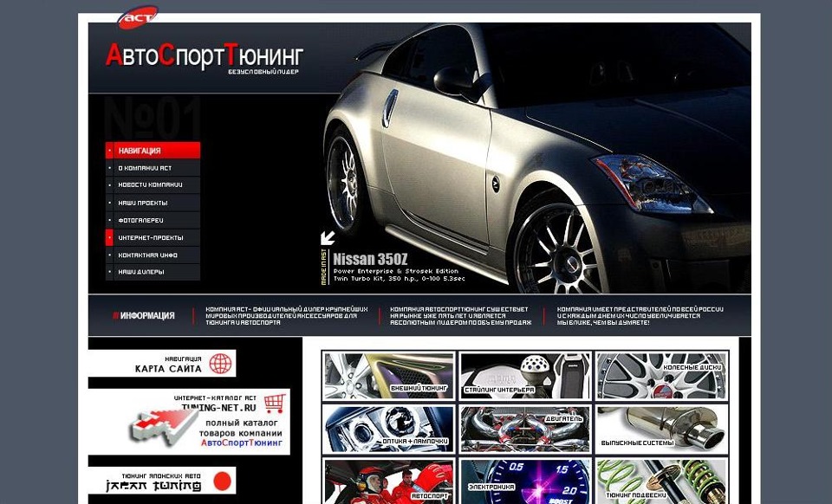
Task: Click the полный каталог товаров компании text
Action: point(242,432)
